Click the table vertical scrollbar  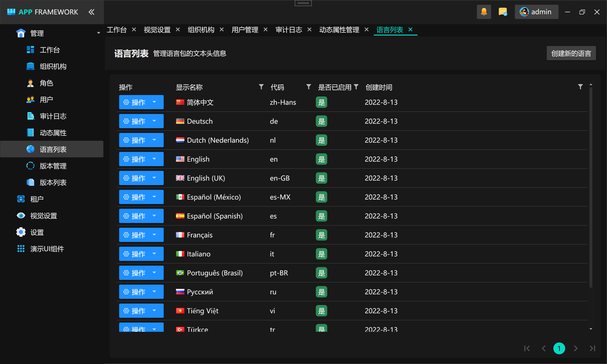tap(591, 187)
